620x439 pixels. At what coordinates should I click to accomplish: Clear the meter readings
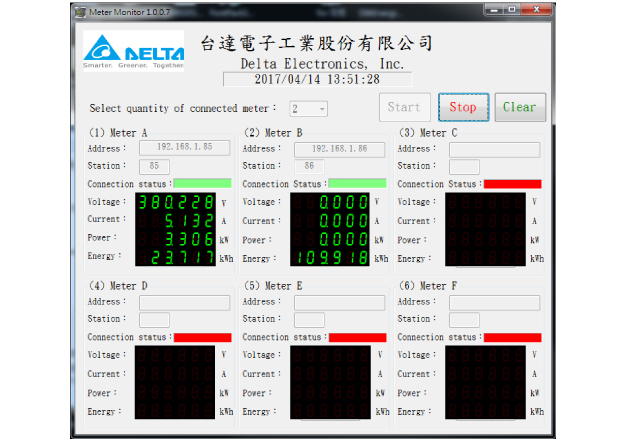[520, 107]
